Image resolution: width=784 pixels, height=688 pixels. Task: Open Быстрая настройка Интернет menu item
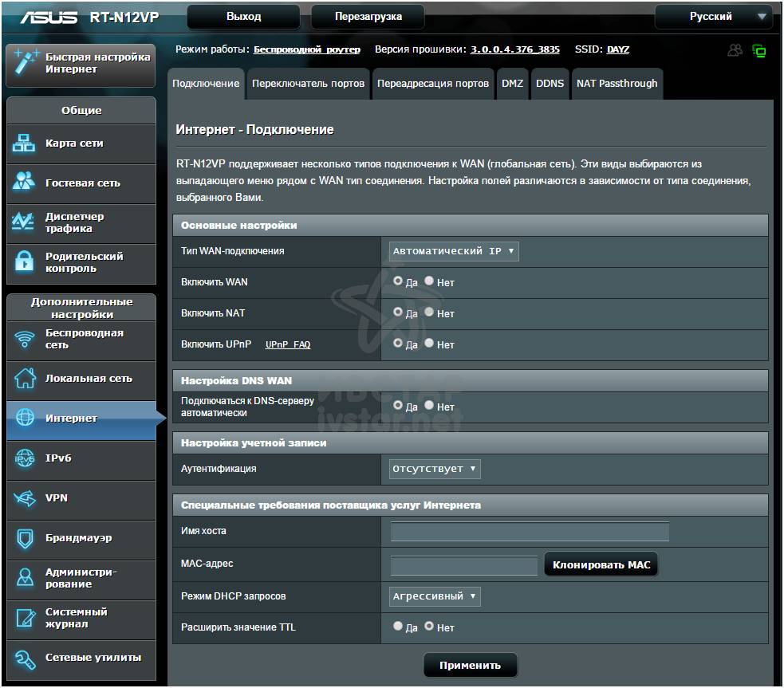(x=81, y=65)
